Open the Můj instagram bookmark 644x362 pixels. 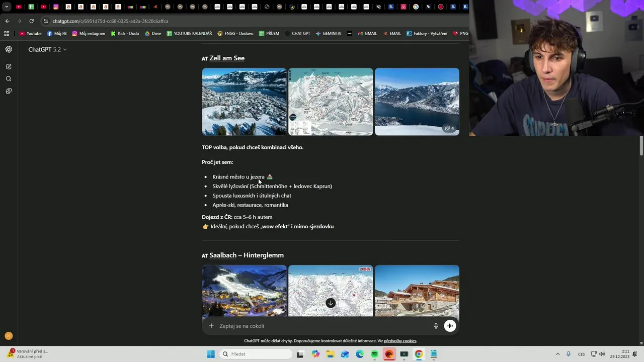89,33
